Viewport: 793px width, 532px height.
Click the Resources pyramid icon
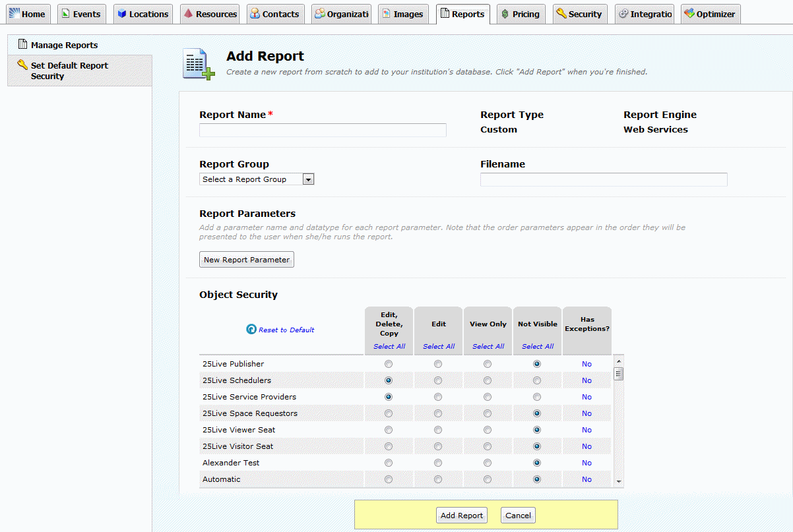[x=188, y=14]
